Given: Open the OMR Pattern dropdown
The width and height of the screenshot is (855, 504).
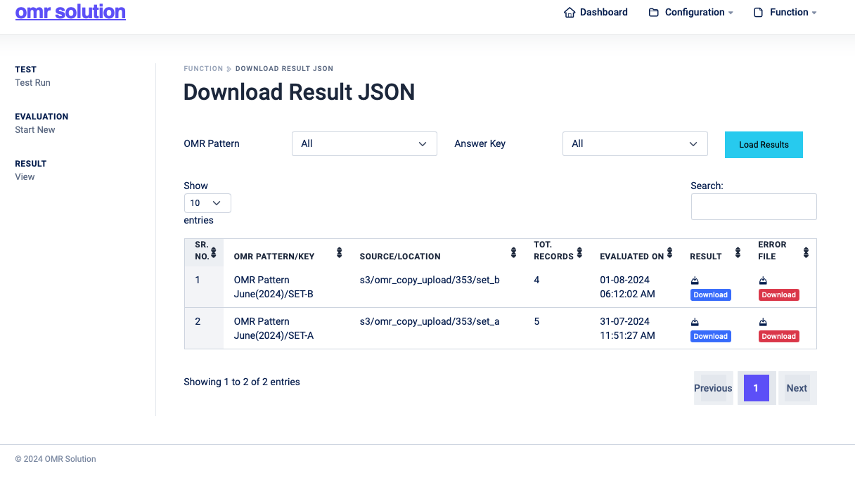Looking at the screenshot, I should (364, 143).
